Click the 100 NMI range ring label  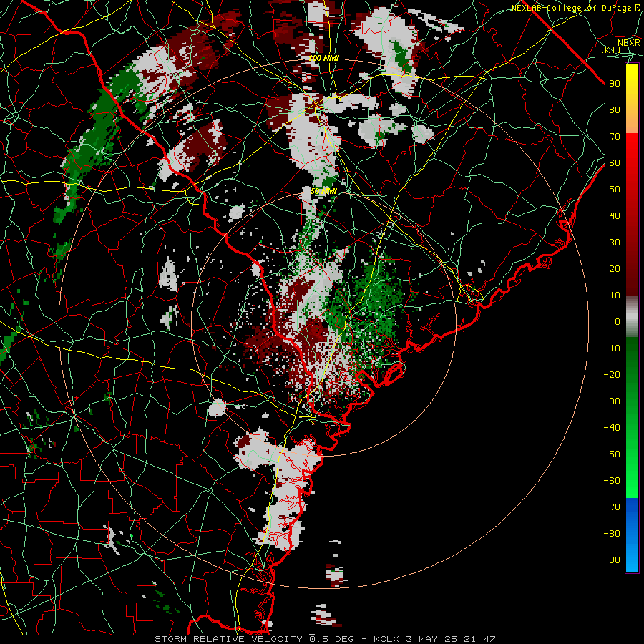pyautogui.click(x=323, y=59)
